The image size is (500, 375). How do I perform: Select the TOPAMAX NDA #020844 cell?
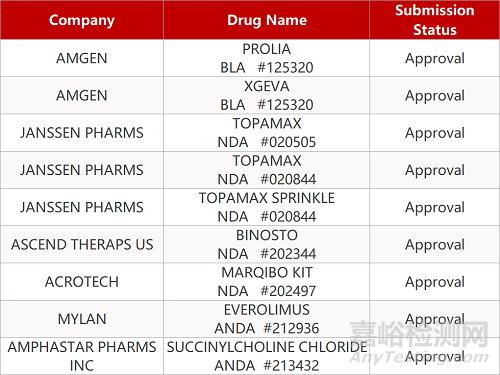(x=267, y=170)
